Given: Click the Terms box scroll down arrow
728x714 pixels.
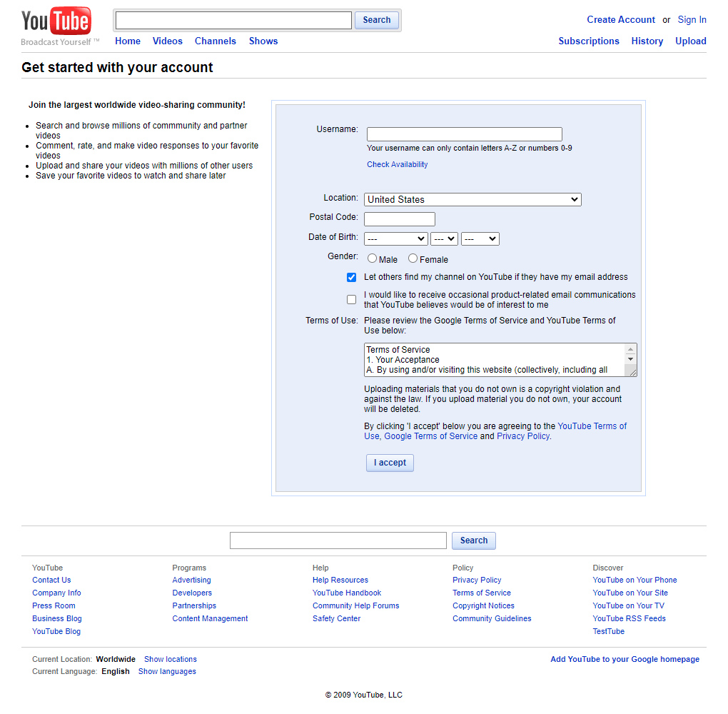Looking at the screenshot, I should click(630, 359).
